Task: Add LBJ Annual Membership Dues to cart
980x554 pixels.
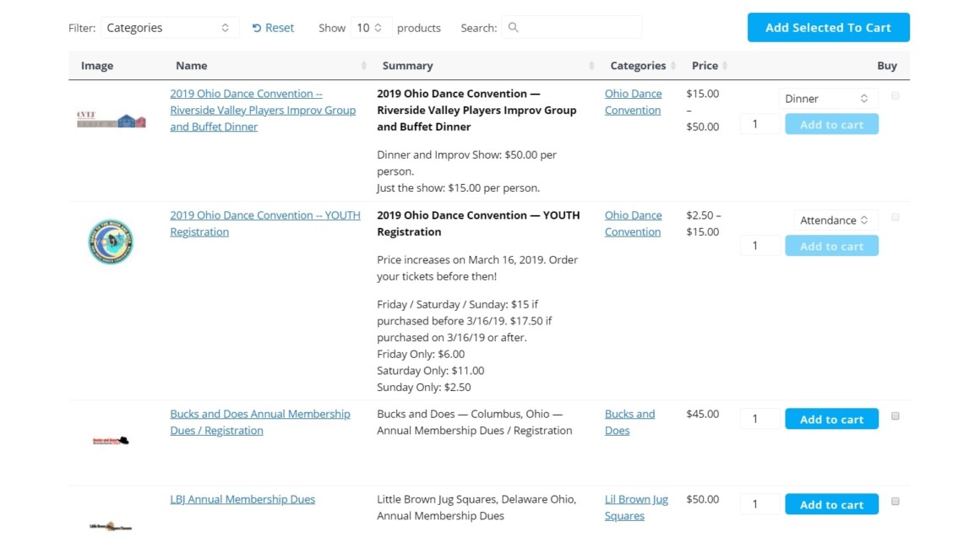Action: (831, 503)
